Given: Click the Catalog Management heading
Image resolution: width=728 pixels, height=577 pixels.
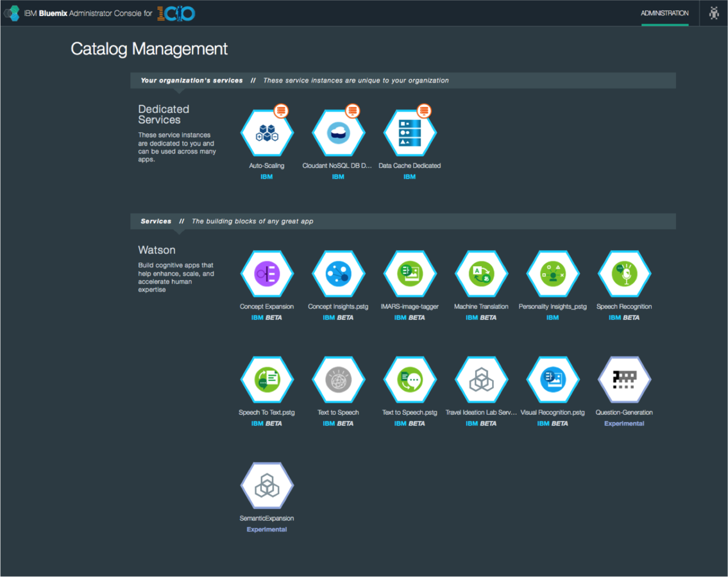Looking at the screenshot, I should (149, 49).
